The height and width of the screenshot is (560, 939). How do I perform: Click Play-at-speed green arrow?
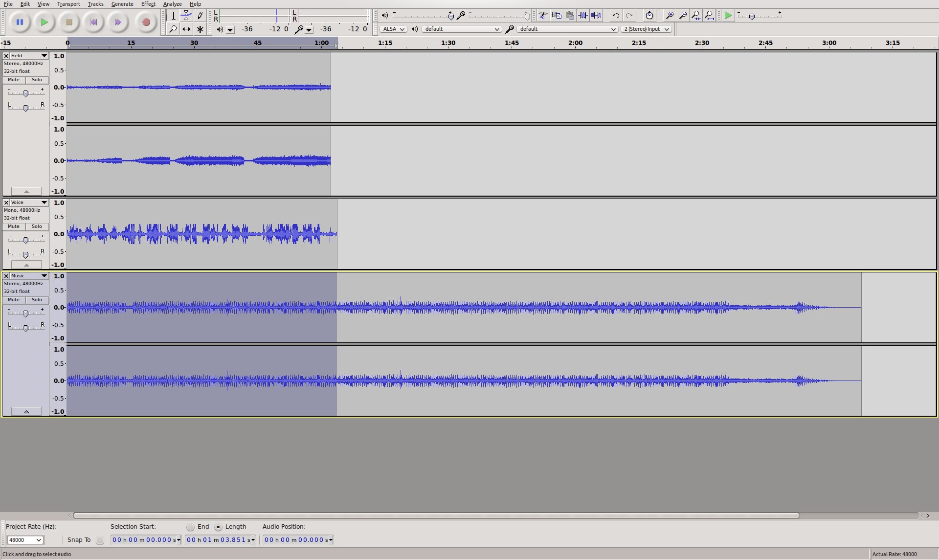(x=728, y=15)
